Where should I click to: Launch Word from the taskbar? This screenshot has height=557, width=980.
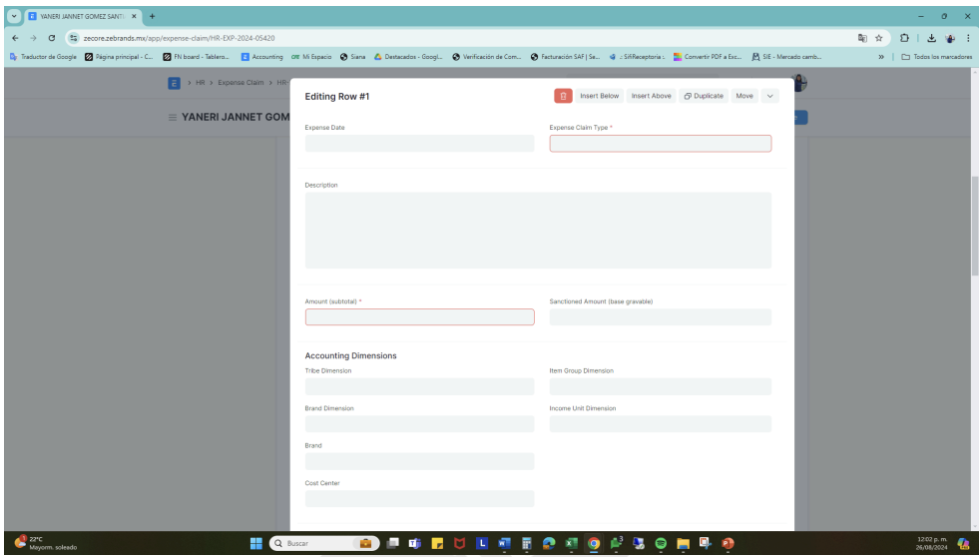(x=505, y=544)
